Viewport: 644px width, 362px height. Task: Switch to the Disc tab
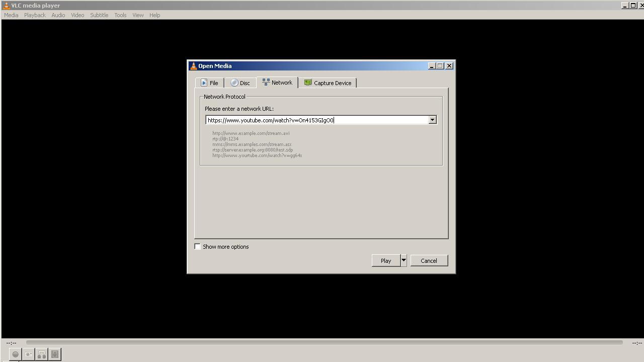click(240, 83)
